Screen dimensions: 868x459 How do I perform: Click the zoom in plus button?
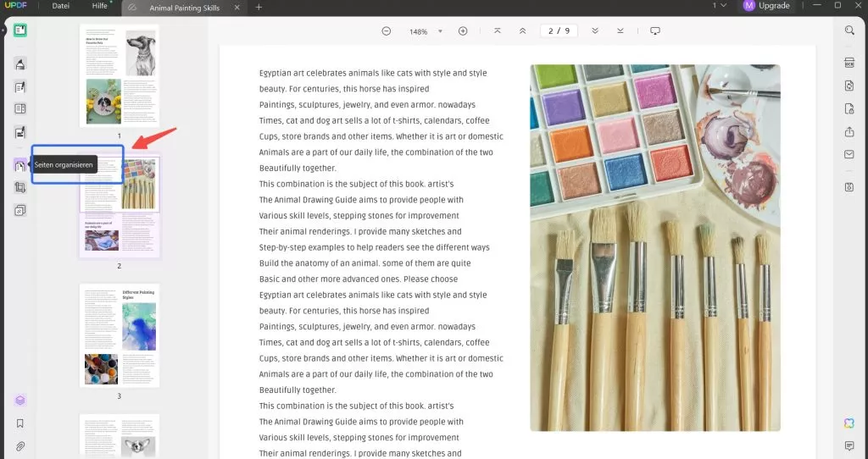coord(463,31)
